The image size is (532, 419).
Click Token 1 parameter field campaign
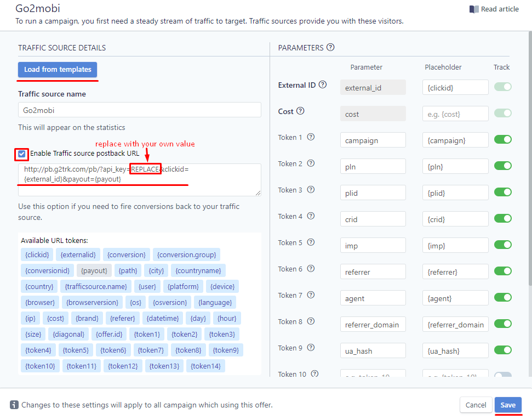[373, 140]
